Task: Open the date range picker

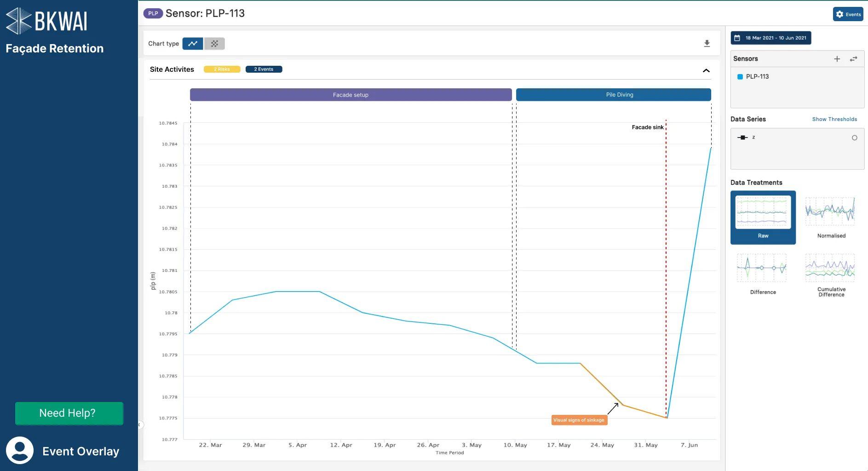Action: pyautogui.click(x=771, y=38)
